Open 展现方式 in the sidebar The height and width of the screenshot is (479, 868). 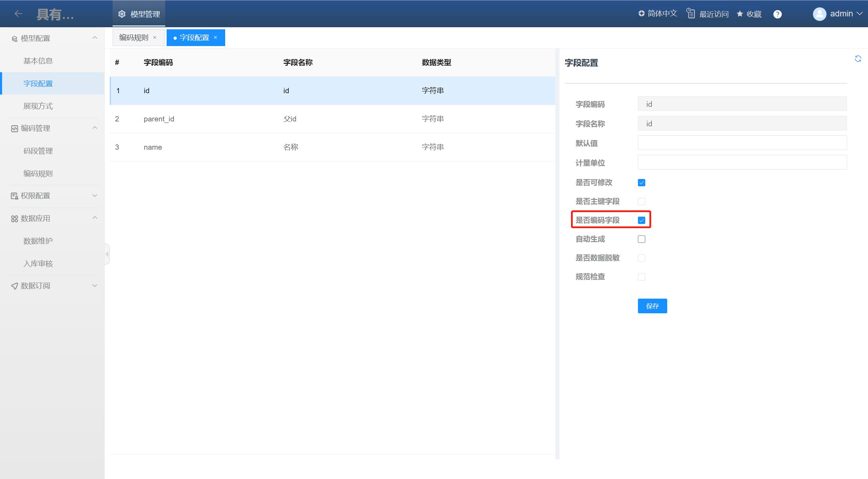[38, 106]
